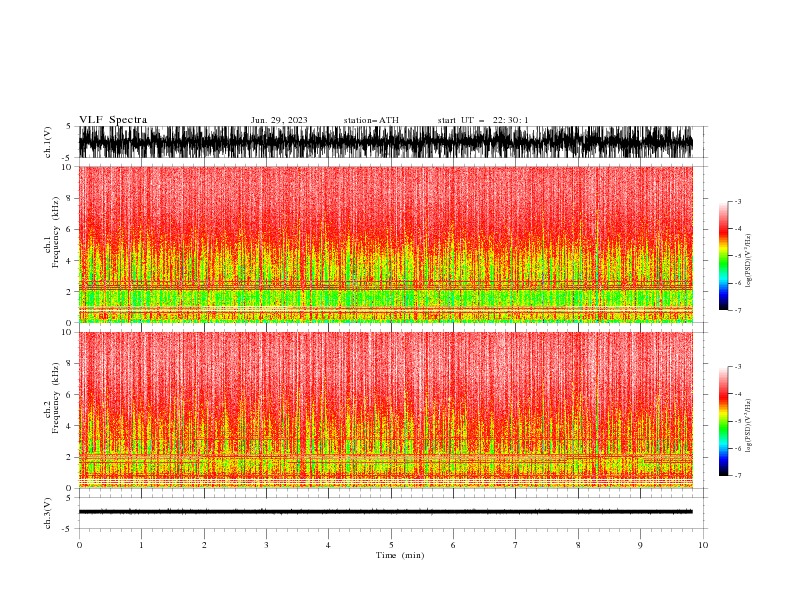This screenshot has width=792, height=612.
Task: Click the ch.2 PSD colorbar
Action: tap(723, 421)
